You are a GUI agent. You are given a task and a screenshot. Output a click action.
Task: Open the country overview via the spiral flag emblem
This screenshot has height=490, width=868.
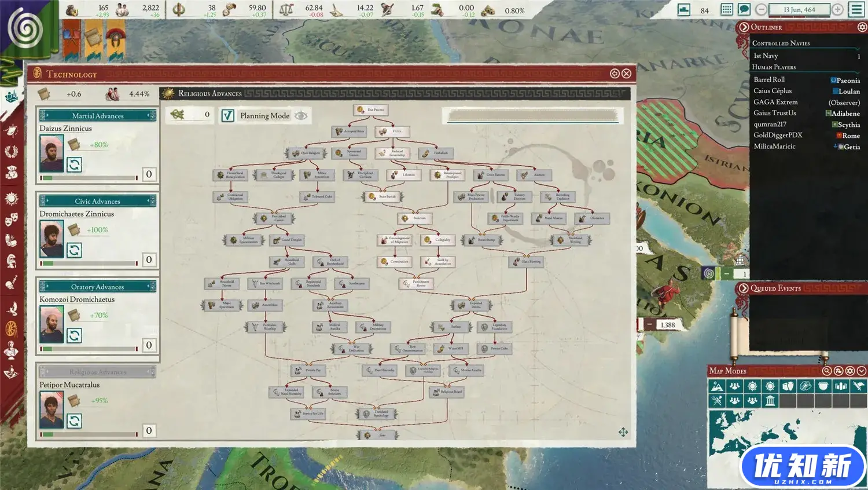(x=24, y=28)
